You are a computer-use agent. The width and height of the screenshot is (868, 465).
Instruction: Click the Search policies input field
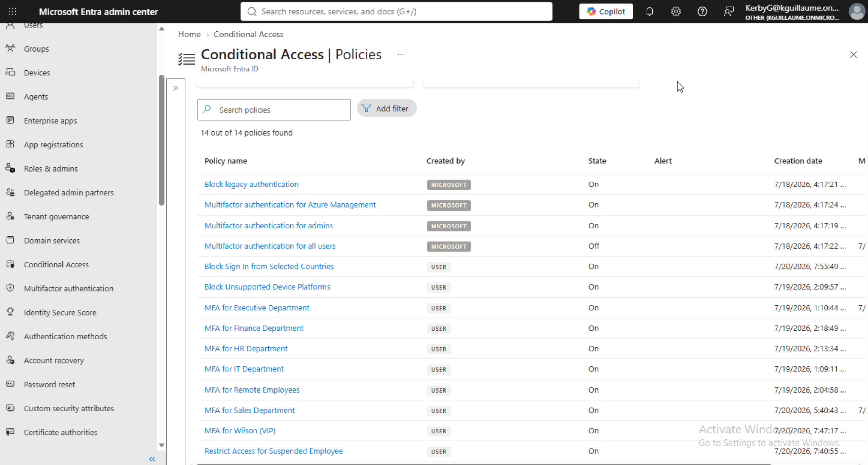[274, 110]
